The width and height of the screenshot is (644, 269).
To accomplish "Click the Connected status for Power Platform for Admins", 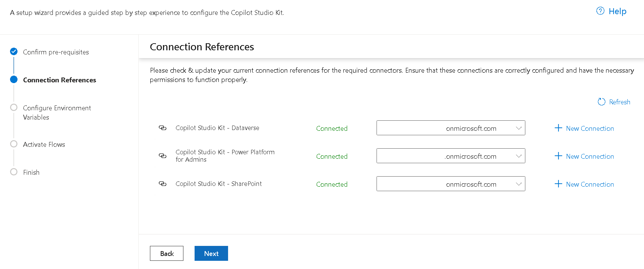I will pos(332,156).
